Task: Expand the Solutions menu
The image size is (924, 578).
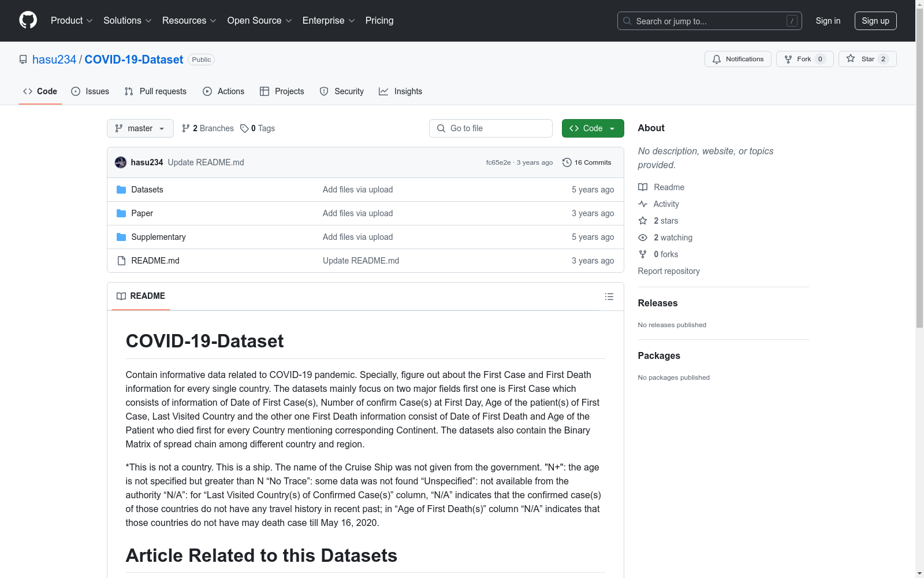Action: coord(128,21)
